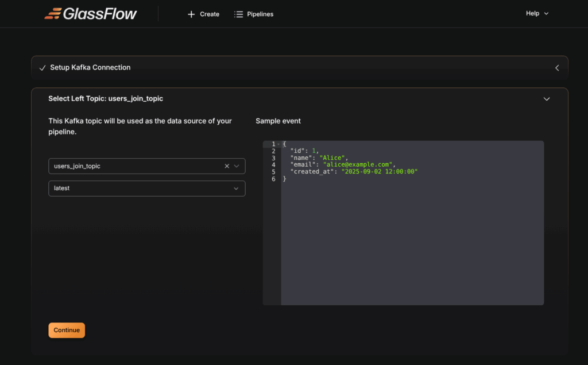Open the users_join_topic dropdown arrow

pos(237,166)
